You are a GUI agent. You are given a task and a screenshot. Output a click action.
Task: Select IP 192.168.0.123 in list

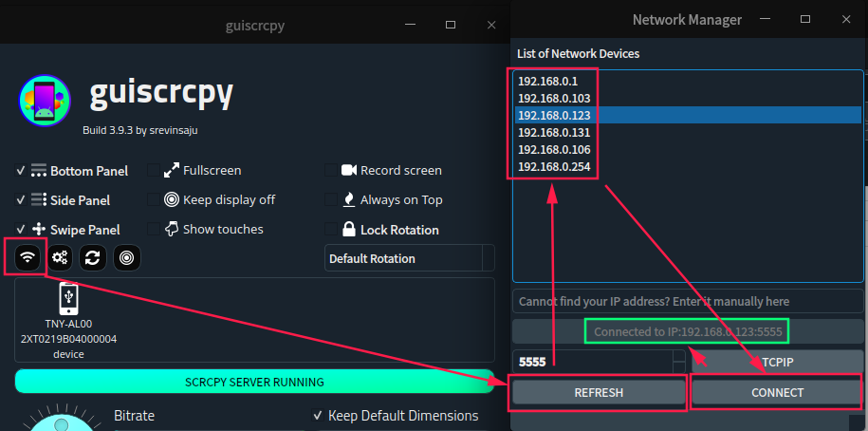pyautogui.click(x=688, y=115)
